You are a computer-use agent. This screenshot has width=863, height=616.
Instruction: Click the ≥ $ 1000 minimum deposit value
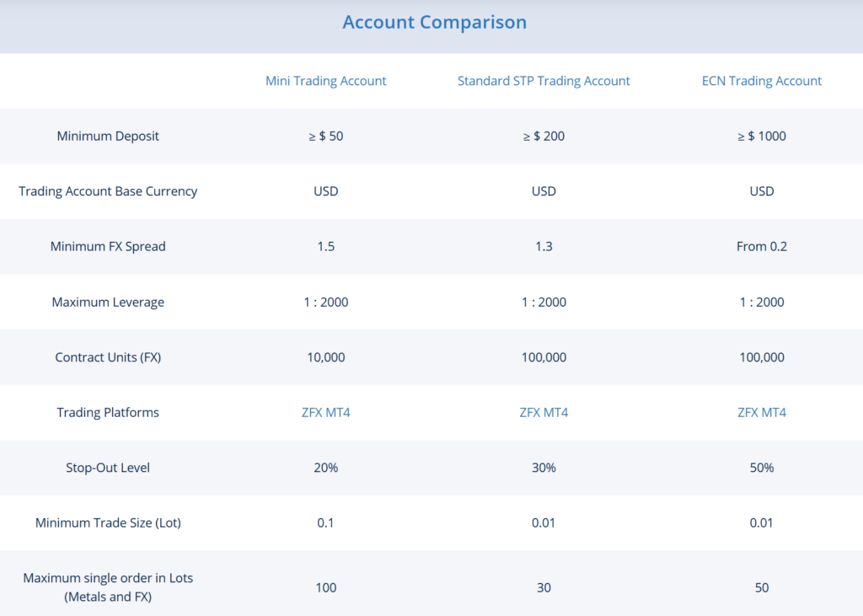coord(761,136)
